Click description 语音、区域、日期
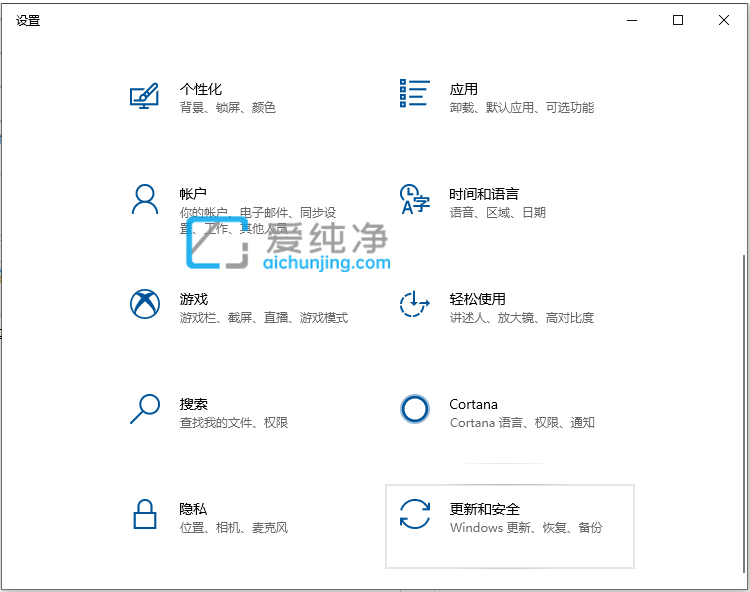The image size is (750, 592). (497, 212)
